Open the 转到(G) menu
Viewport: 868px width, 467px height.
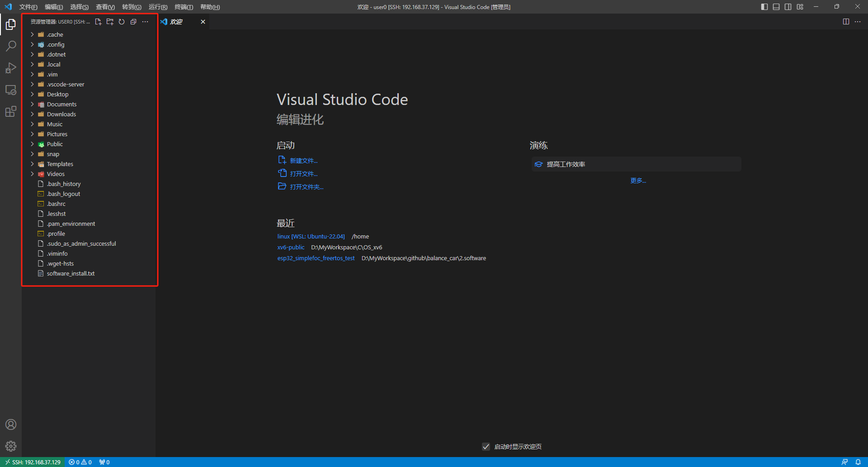pos(132,7)
